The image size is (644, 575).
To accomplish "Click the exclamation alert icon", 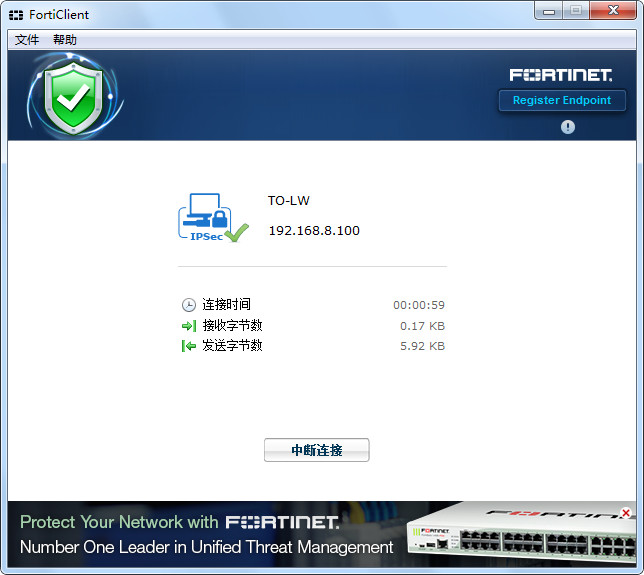I will [x=568, y=127].
